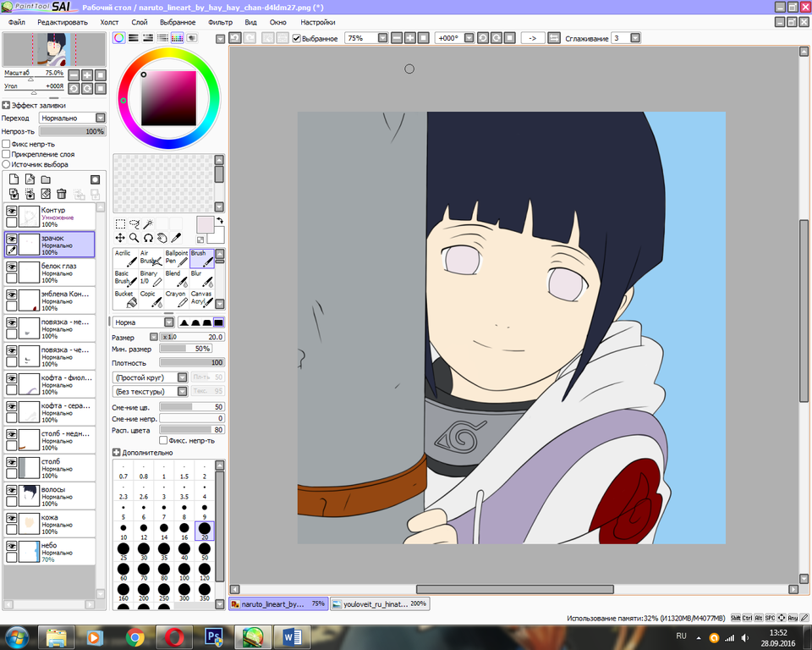Select the flattest brush edge shape
The height and width of the screenshot is (650, 812).
tap(218, 322)
